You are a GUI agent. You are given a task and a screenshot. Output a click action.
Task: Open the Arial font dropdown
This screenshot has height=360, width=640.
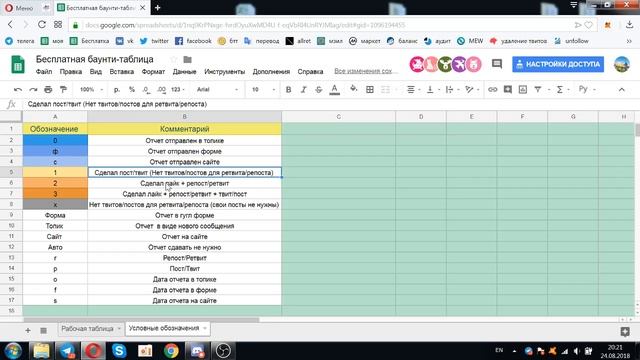(217, 89)
